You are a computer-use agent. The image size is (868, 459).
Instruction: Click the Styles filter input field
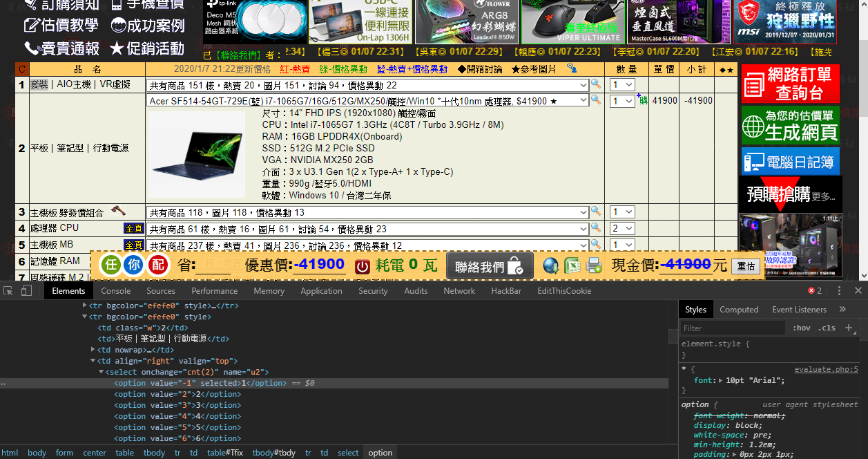[x=733, y=328]
